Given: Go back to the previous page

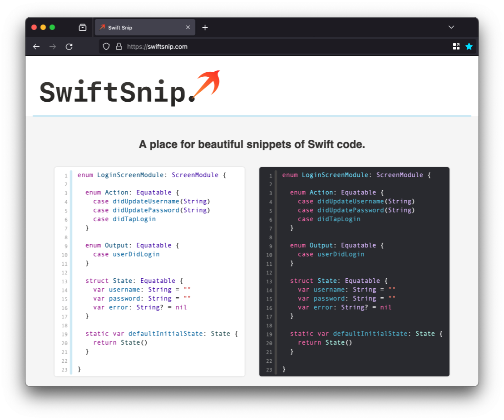Looking at the screenshot, I should pos(36,47).
